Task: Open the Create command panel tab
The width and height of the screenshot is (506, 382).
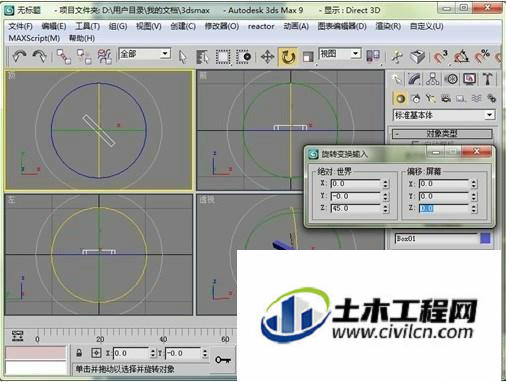Action: click(x=397, y=79)
